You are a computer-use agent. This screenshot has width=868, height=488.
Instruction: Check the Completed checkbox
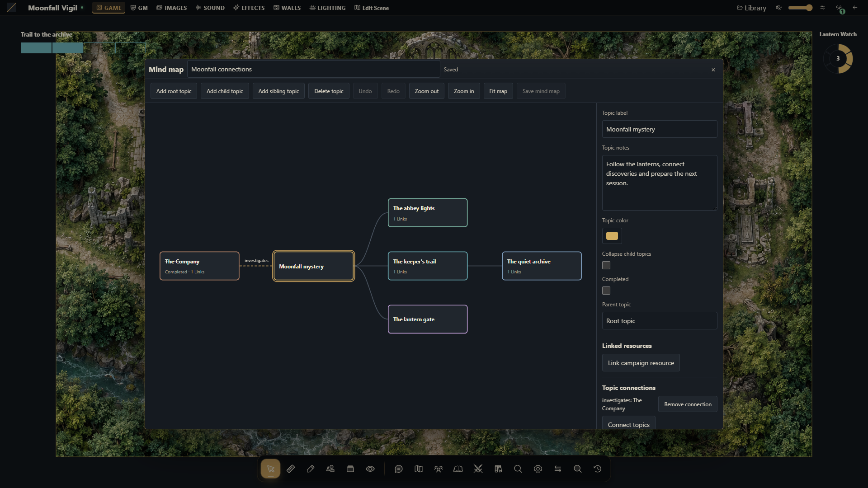(x=606, y=291)
